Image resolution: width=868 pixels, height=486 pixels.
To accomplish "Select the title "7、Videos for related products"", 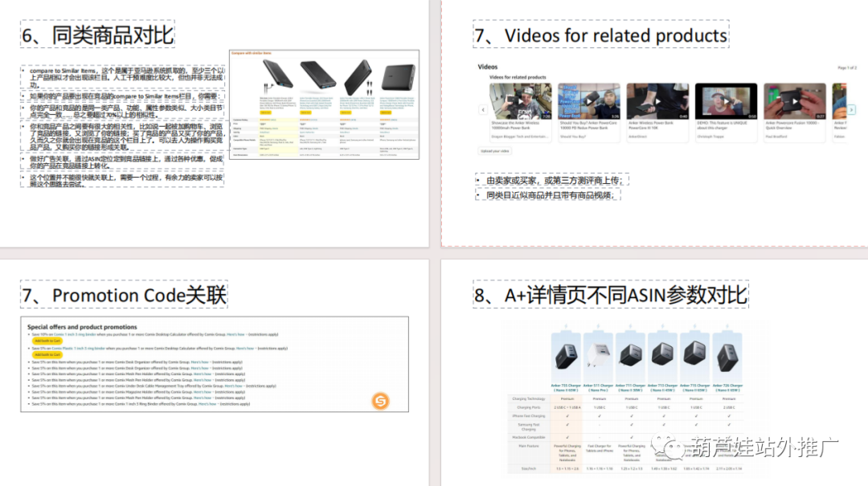I will click(x=600, y=35).
